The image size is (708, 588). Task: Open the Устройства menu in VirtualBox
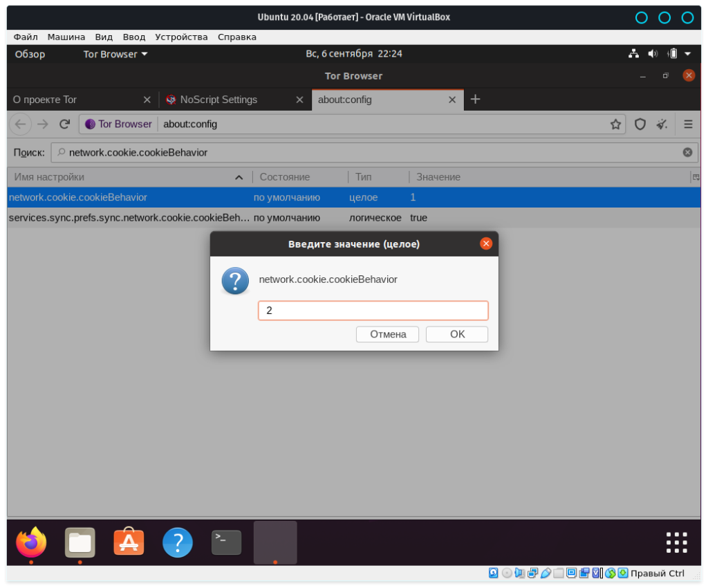coord(181,37)
